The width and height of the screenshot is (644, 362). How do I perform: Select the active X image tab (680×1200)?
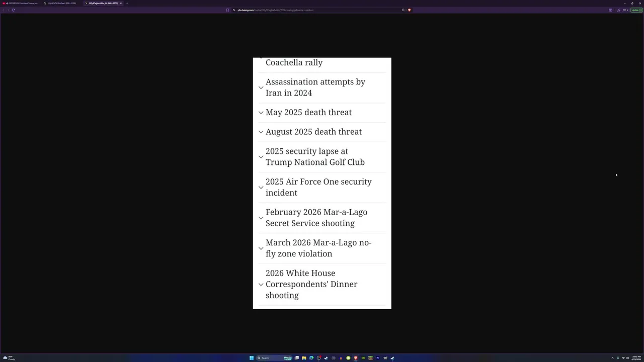[x=103, y=3]
